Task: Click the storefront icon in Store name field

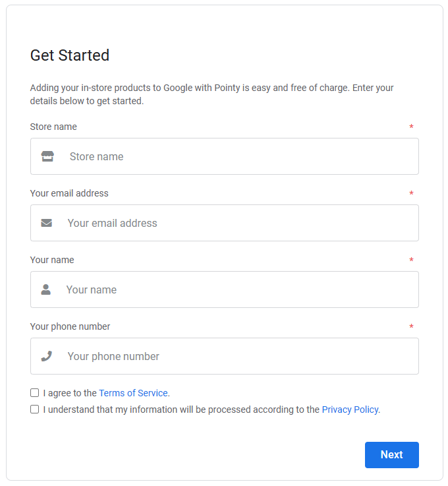Action: (x=47, y=156)
